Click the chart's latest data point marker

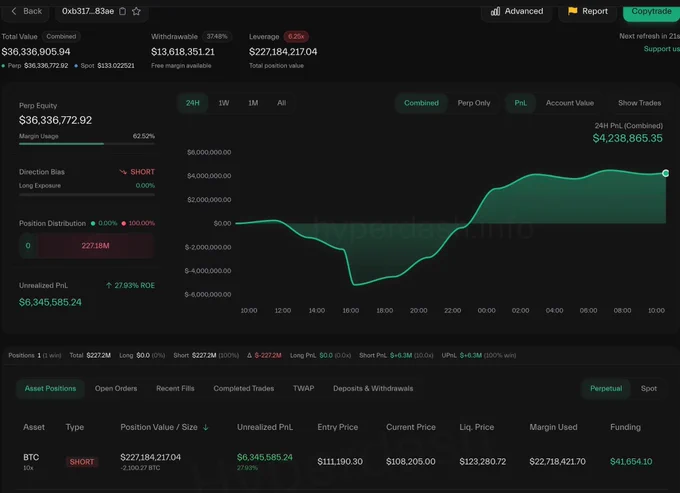666,173
